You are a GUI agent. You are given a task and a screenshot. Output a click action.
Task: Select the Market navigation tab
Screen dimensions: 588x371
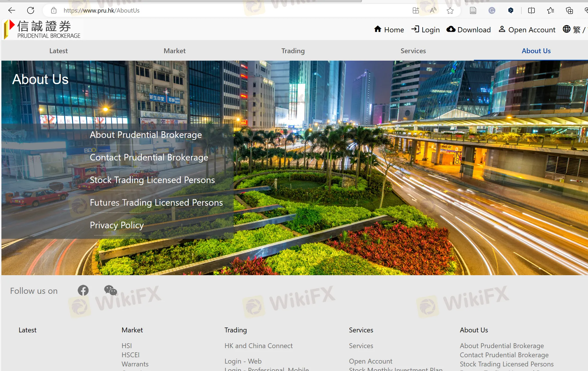[174, 51]
